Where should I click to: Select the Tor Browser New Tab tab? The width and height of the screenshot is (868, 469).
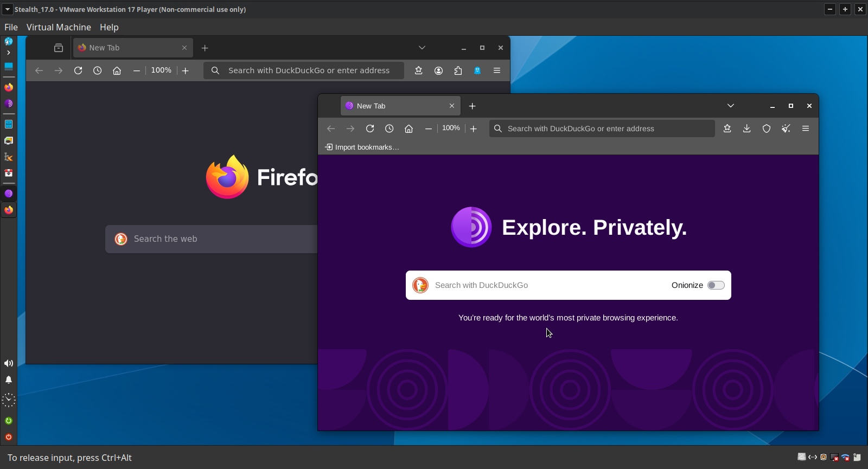click(400, 106)
